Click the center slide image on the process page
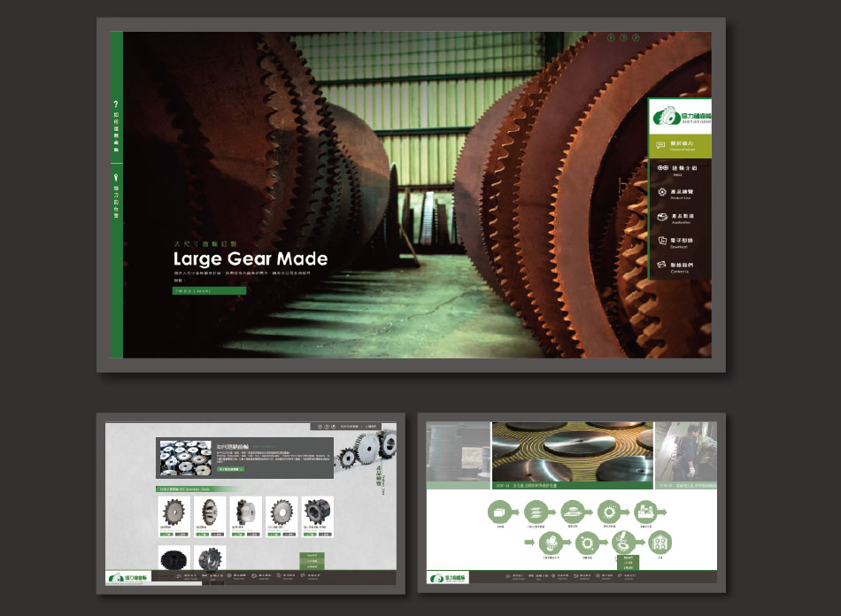This screenshot has width=841, height=616. click(572, 455)
